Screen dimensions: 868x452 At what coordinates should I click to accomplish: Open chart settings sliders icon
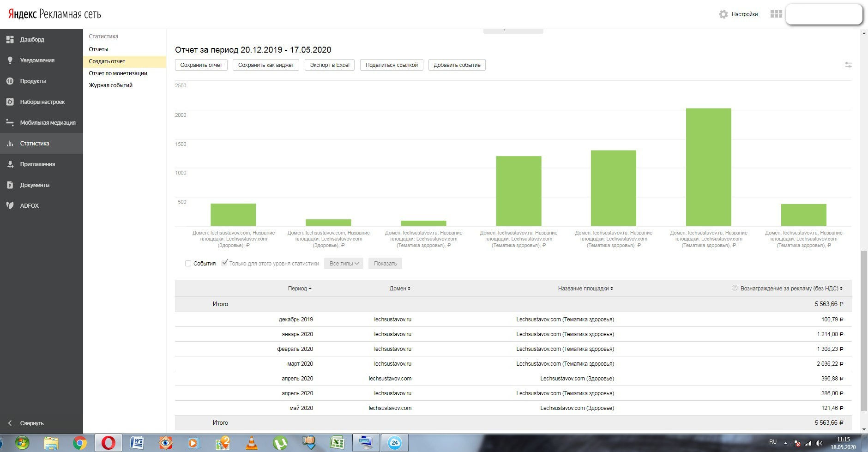(849, 65)
